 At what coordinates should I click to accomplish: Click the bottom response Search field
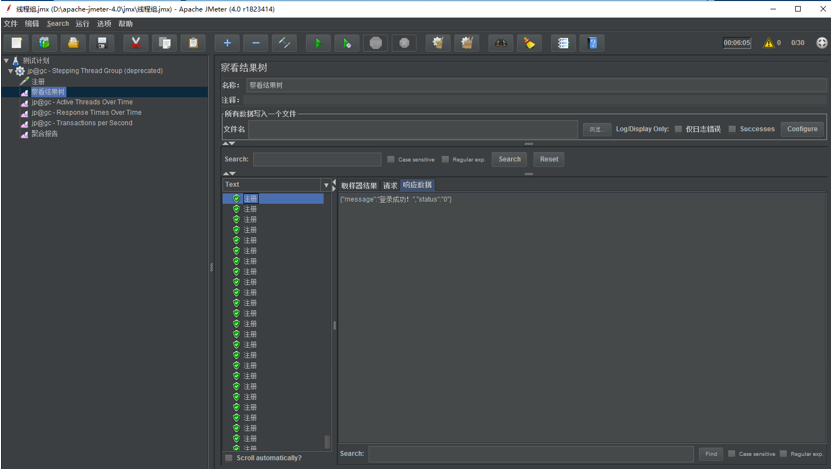click(531, 454)
